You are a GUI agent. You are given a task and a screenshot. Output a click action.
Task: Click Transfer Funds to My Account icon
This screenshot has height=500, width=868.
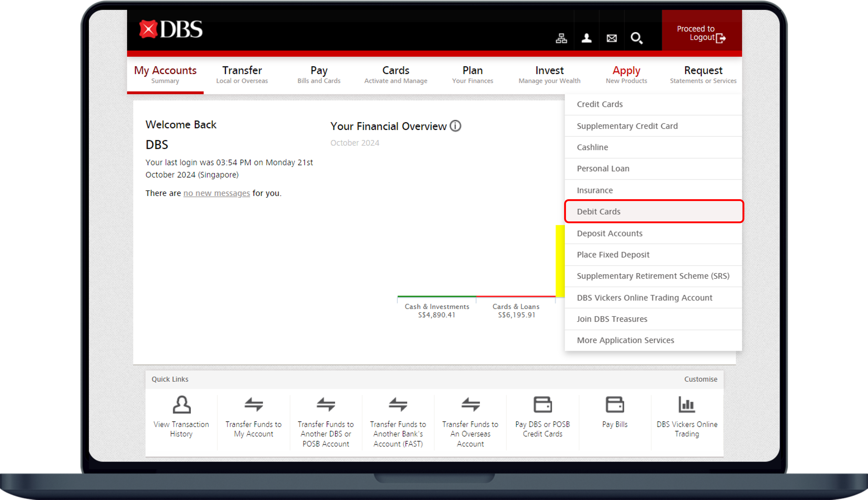point(254,404)
